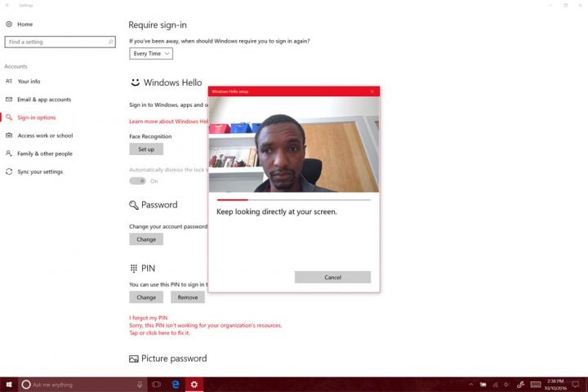Open Sync your settings
Image resolution: width=588 pixels, height=392 pixels.
coord(40,171)
